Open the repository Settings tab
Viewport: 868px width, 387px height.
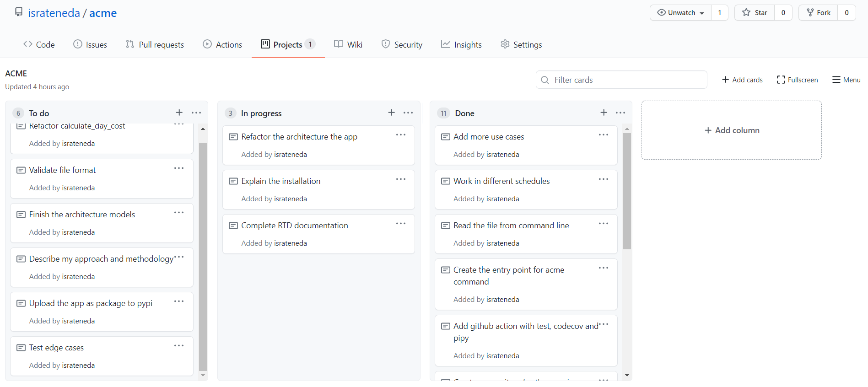(521, 44)
